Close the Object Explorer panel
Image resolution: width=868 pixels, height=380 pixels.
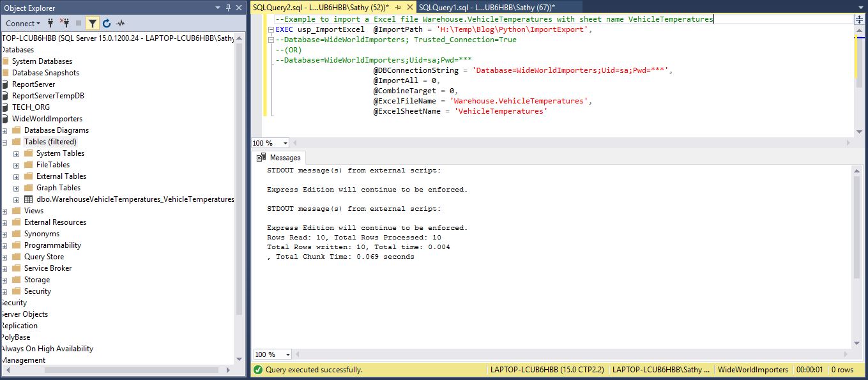point(239,8)
